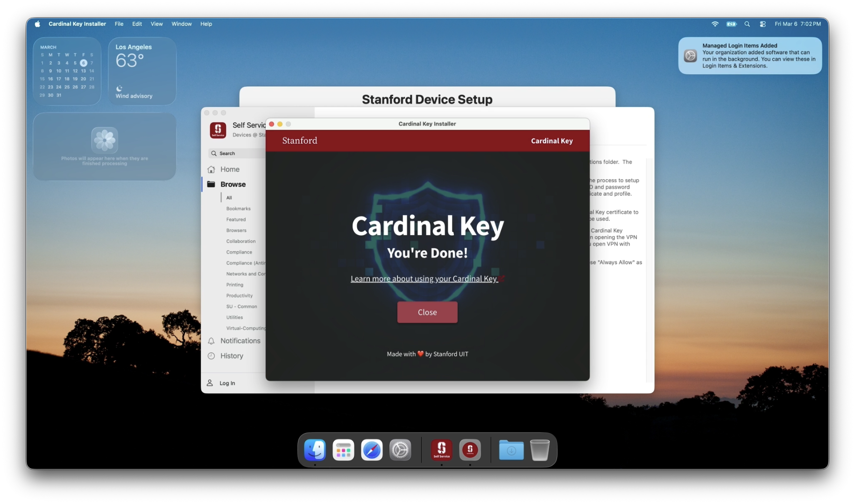Select Notifications in the Self Service sidebar
The image size is (855, 504).
click(x=240, y=341)
